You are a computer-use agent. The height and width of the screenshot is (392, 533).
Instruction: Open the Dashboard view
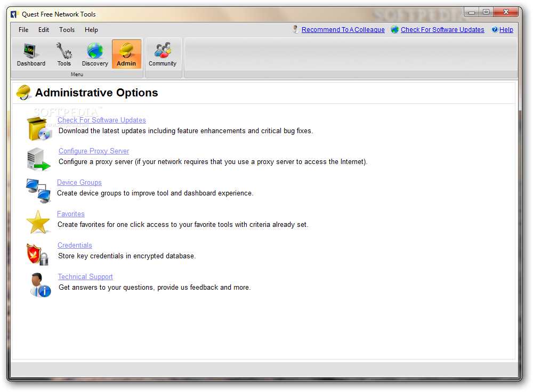(x=31, y=54)
